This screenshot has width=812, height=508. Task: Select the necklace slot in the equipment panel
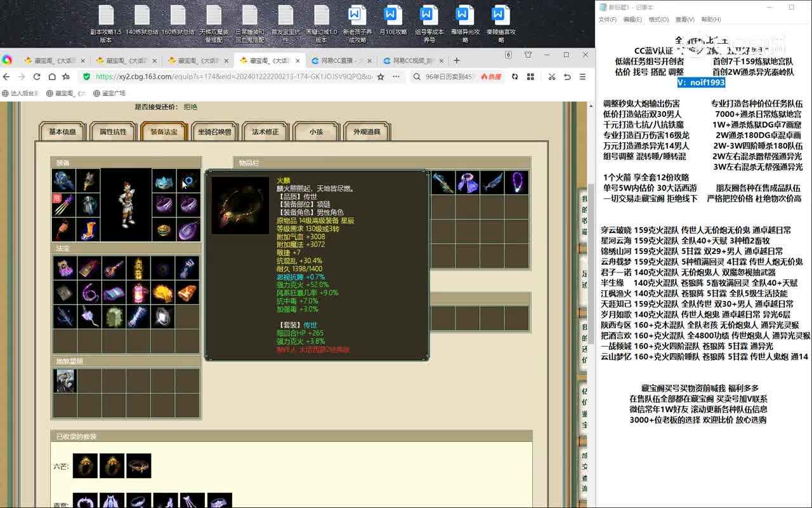[x=188, y=181]
